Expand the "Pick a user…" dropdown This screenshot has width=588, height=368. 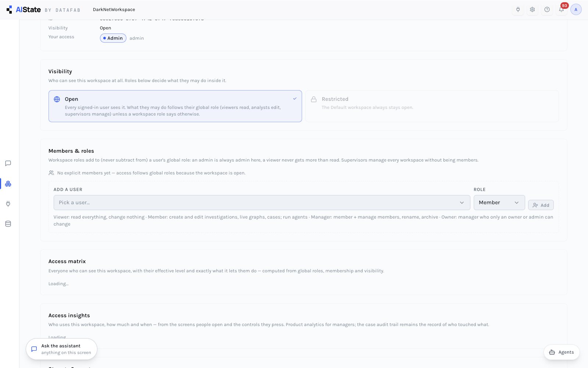click(x=262, y=202)
